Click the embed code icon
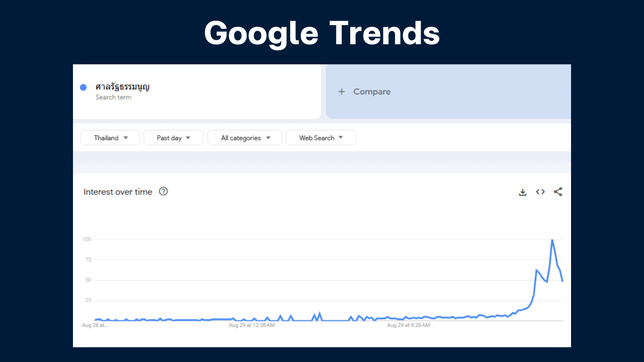The height and width of the screenshot is (362, 644). [x=540, y=192]
